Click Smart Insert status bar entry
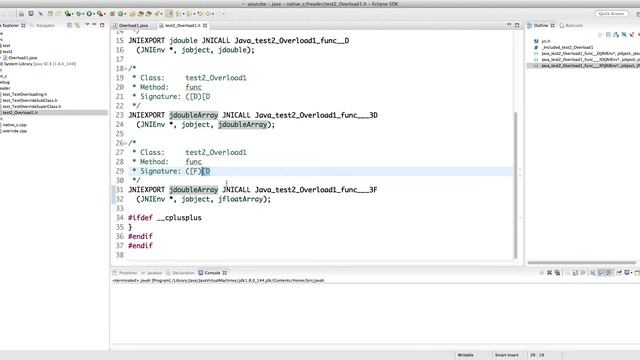 coord(507,355)
